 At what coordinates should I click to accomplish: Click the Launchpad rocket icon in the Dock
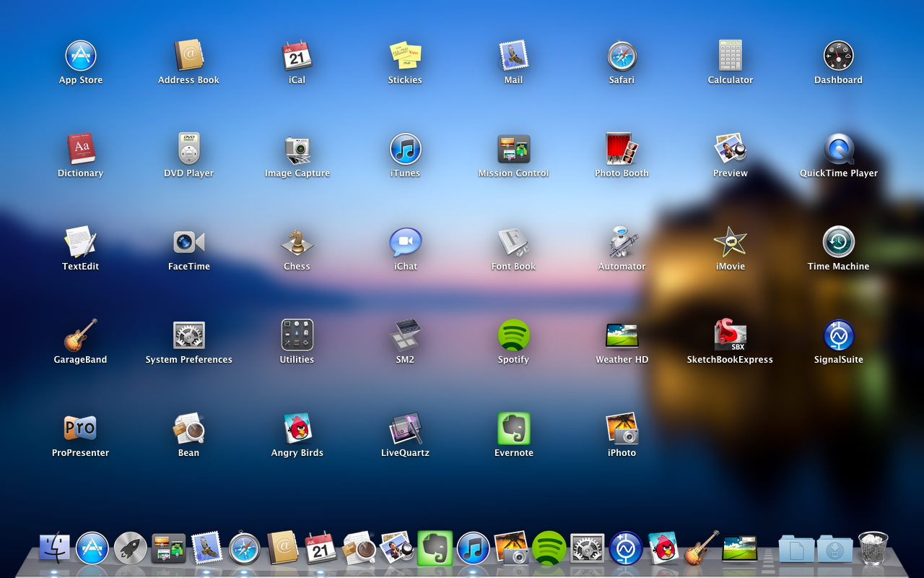(x=131, y=548)
